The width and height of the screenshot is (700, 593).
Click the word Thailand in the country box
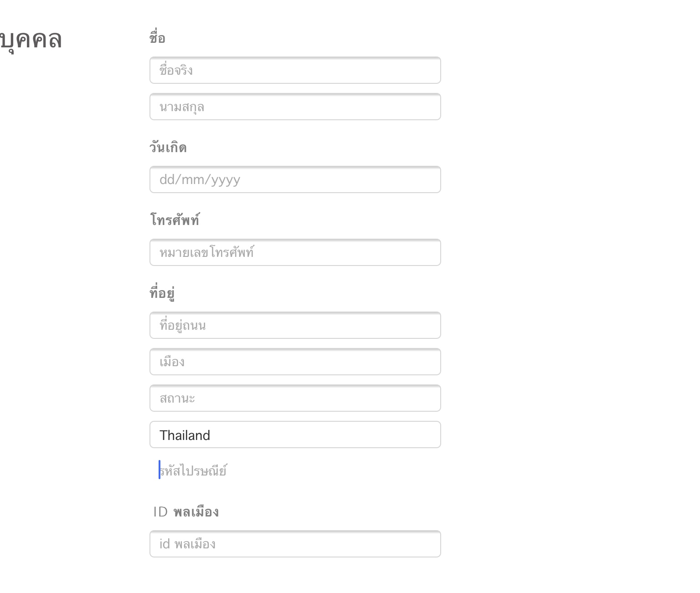click(185, 435)
